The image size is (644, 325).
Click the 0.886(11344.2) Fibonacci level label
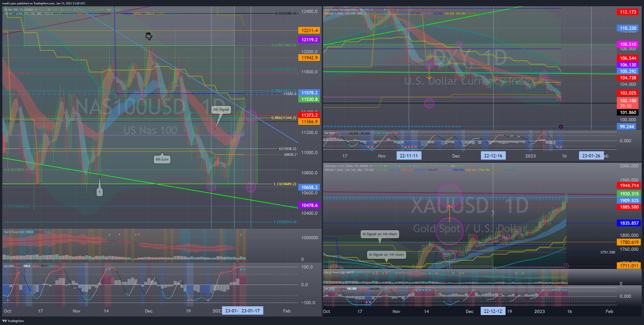(x=284, y=118)
